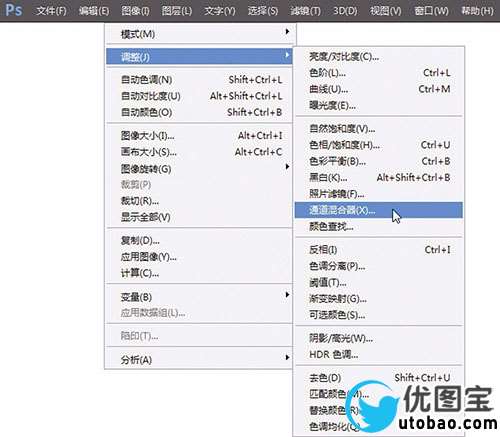This screenshot has width=500, height=437.
Task: Choose 反相(I) adjustment
Action: [379, 249]
